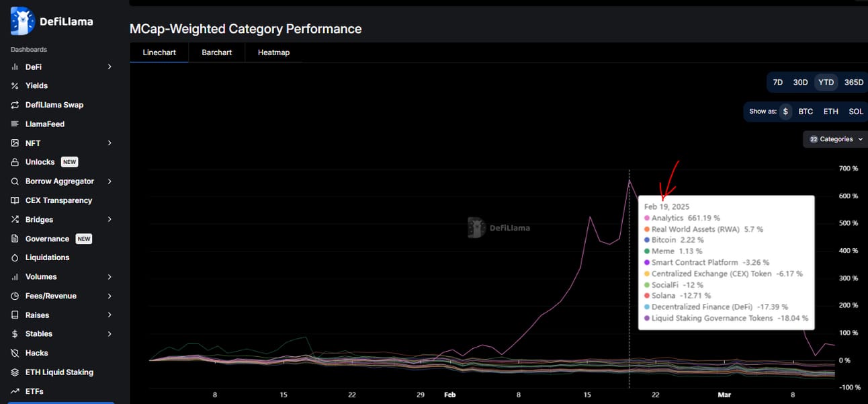Click the DeFi bar chart icon
The width and height of the screenshot is (868, 404).
click(x=15, y=67)
